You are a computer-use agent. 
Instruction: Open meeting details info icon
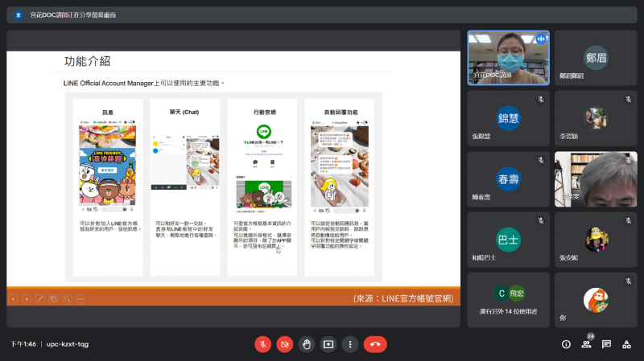566,344
